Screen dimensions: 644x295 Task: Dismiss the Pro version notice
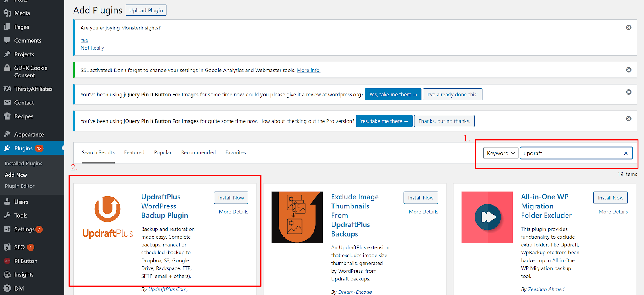(x=629, y=119)
